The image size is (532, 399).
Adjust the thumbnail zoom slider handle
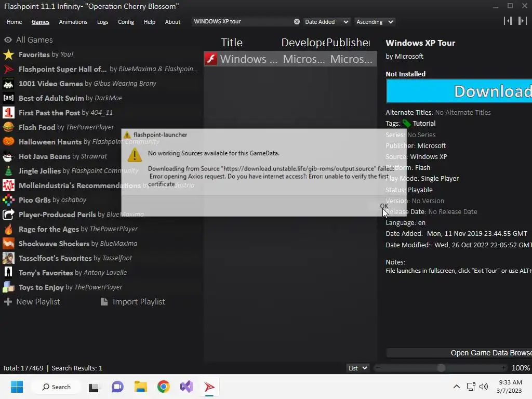[x=441, y=368]
